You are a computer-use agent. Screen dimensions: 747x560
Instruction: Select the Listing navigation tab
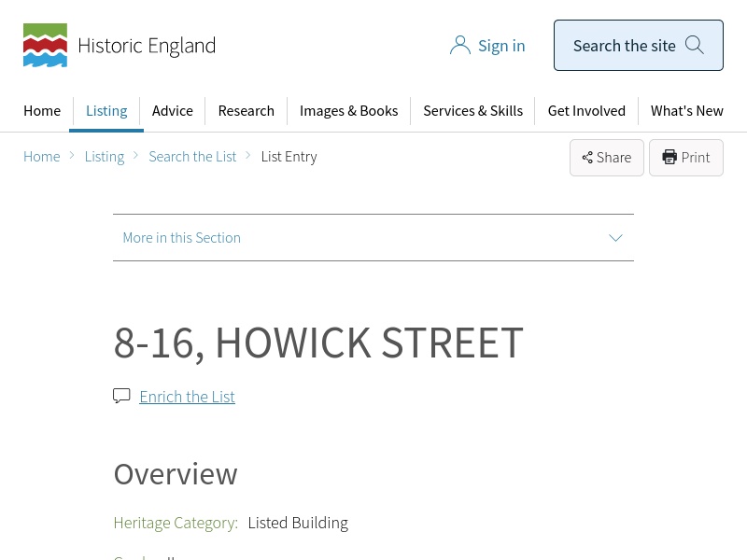(x=106, y=110)
